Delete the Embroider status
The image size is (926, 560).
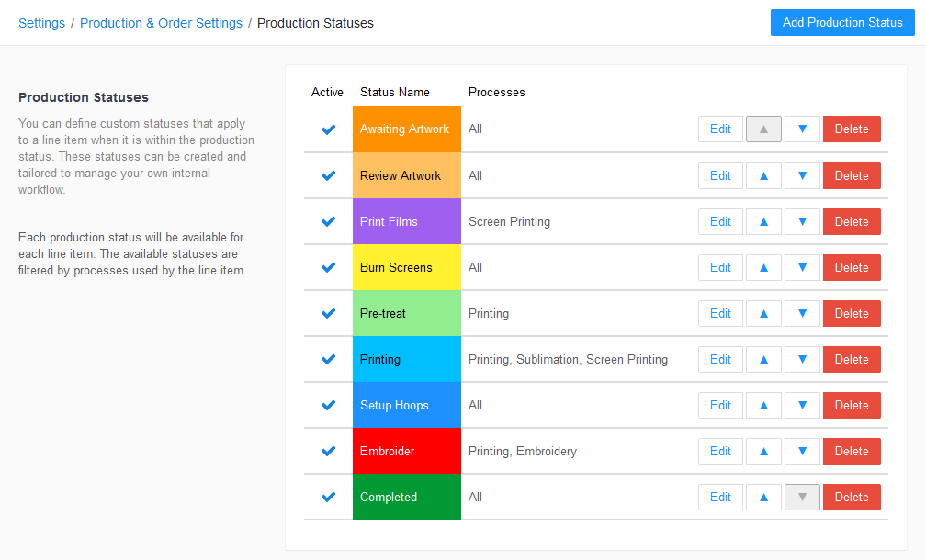852,451
